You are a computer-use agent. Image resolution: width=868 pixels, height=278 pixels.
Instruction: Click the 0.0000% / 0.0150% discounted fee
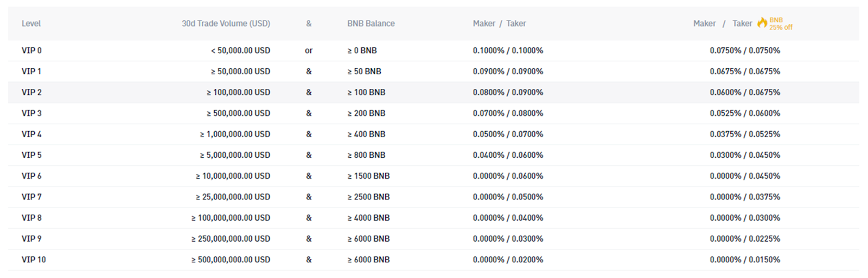pyautogui.click(x=745, y=260)
